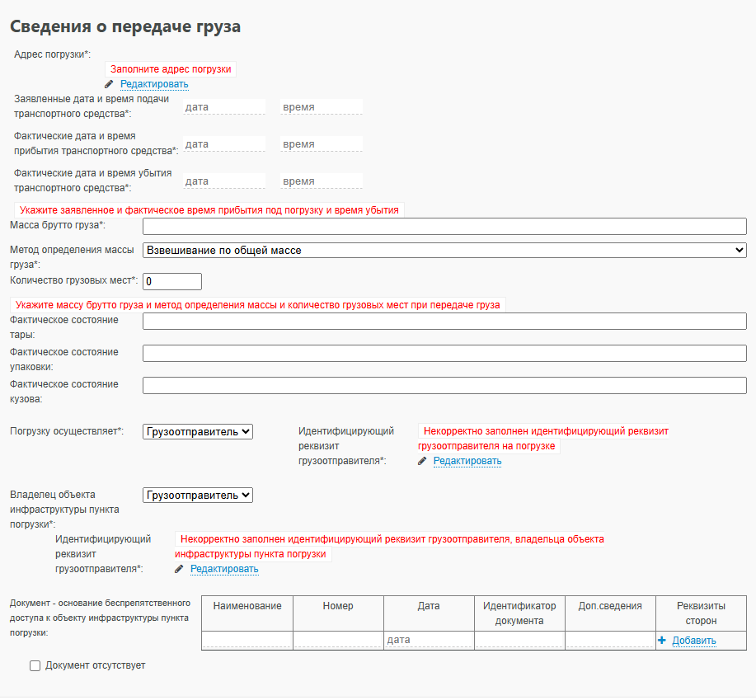Click declared vehicle submission date field

click(x=224, y=107)
